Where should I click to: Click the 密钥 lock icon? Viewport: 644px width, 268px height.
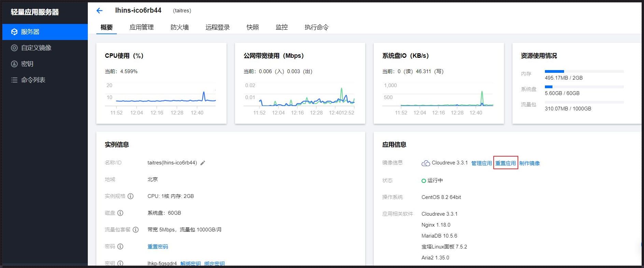[14, 64]
